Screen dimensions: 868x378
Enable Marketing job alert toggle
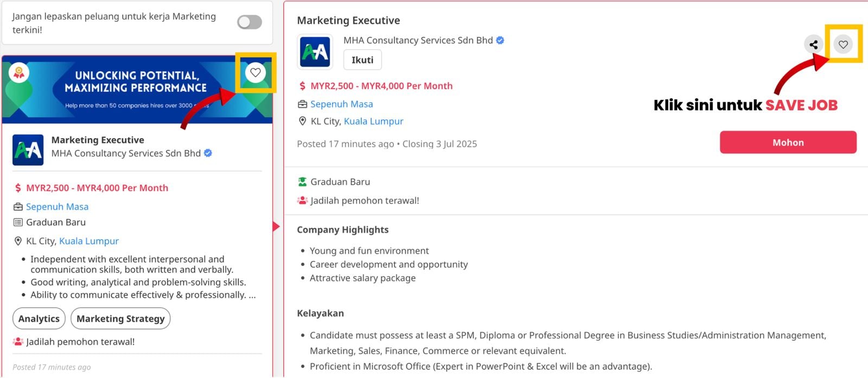pos(250,22)
